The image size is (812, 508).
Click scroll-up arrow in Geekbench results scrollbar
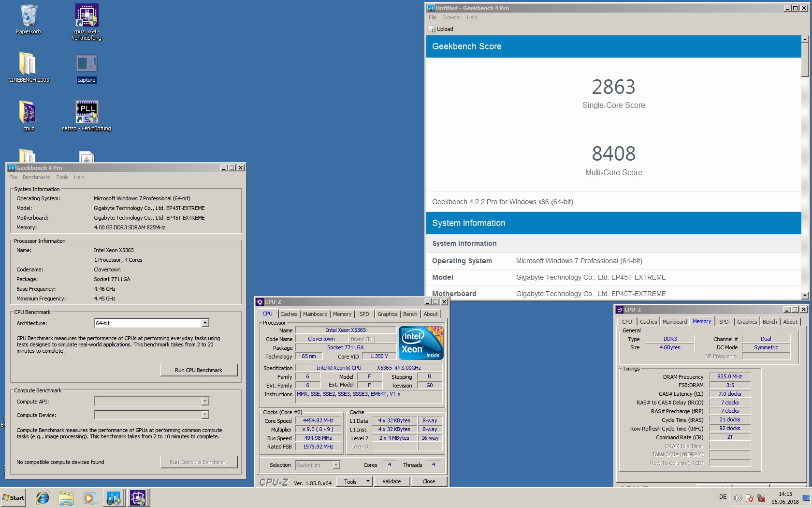[805, 39]
